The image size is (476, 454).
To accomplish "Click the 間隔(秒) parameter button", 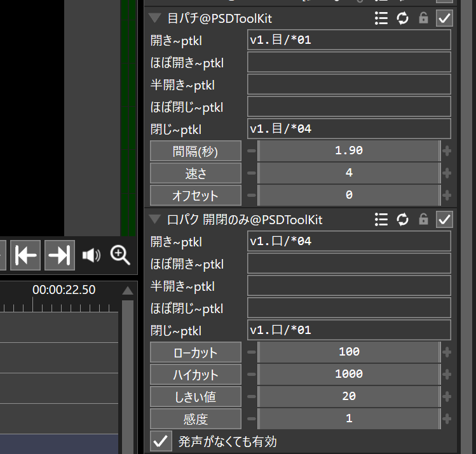I will click(196, 151).
